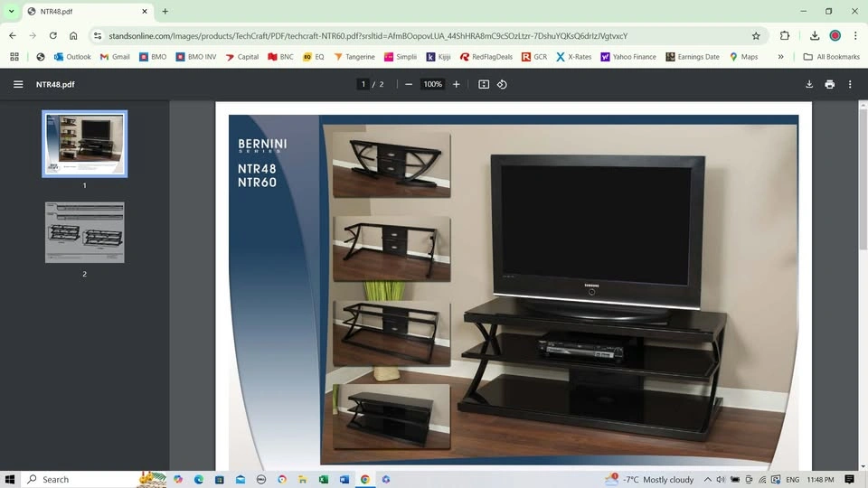
Task: Open the BMO INV bookmark
Action: [x=196, y=56]
